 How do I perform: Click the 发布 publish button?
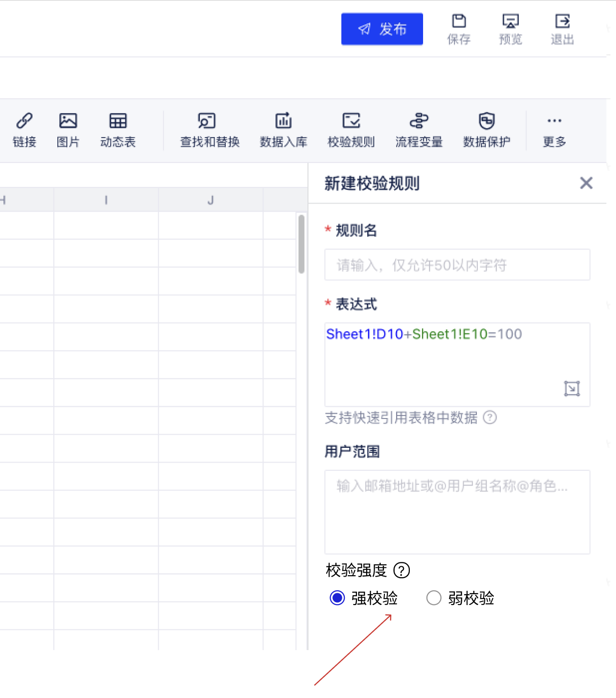tap(382, 29)
